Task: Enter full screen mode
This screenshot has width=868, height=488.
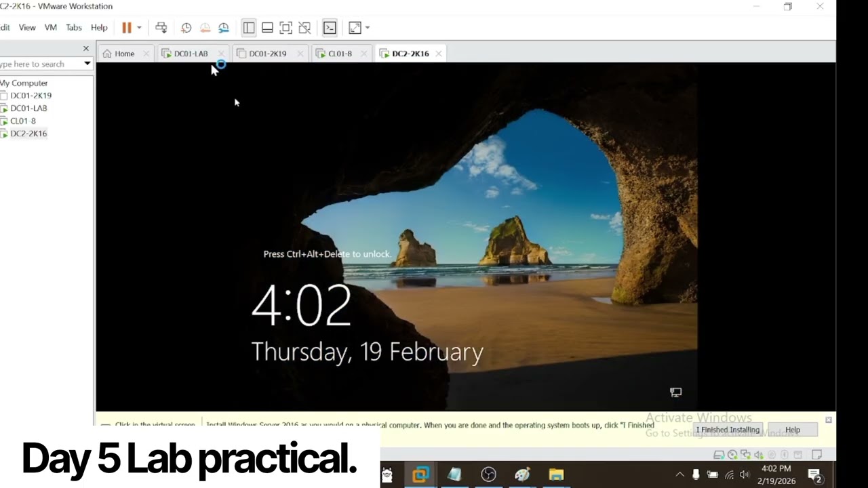Action: click(x=286, y=28)
